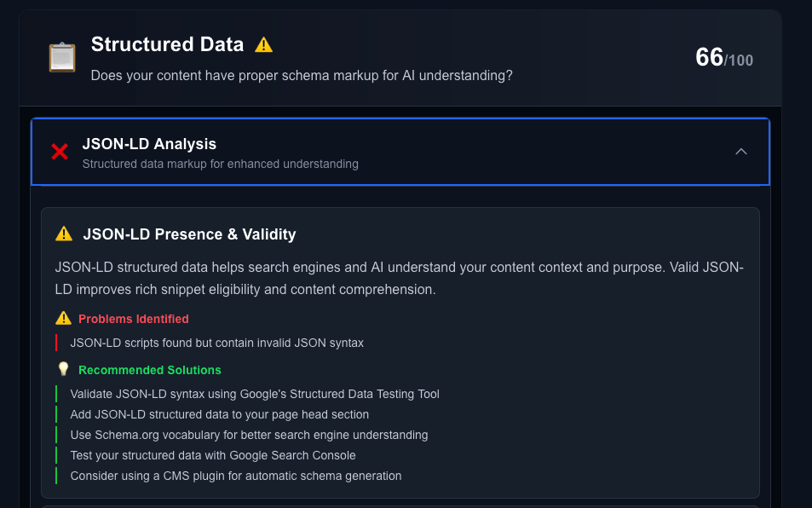Click the clipboard icon beside Structured Data
This screenshot has width=812, height=508.
coord(62,57)
